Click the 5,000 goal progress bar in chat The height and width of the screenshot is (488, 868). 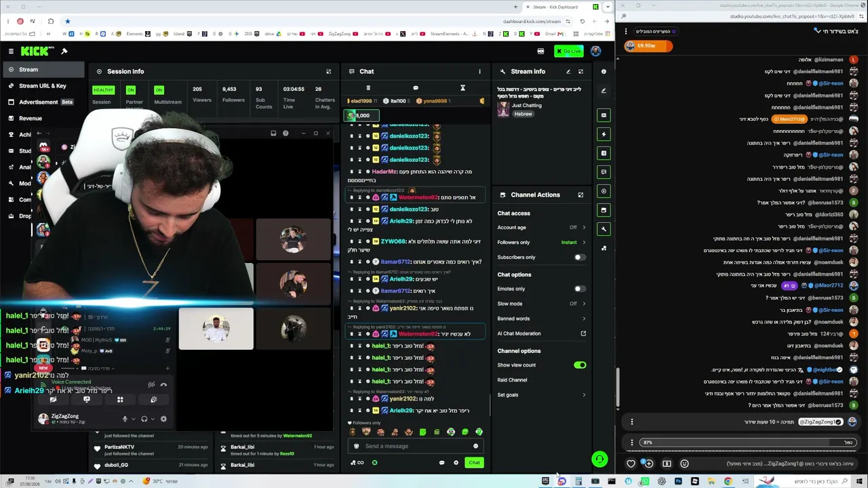(361, 115)
